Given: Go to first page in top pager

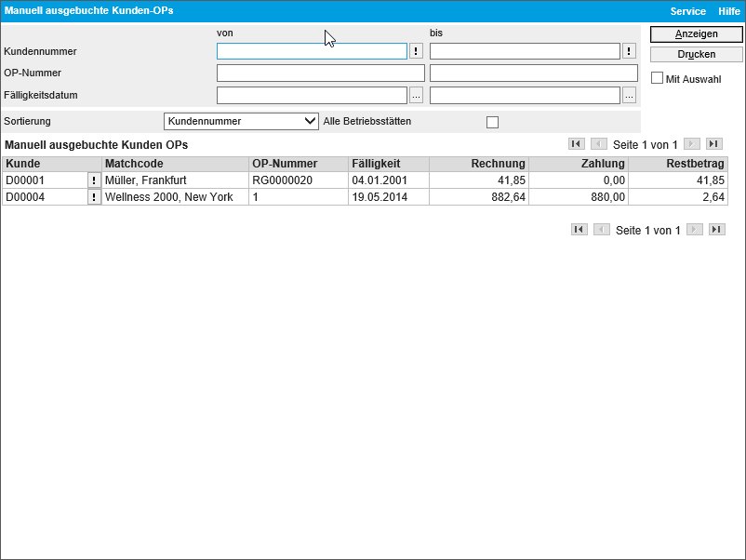Looking at the screenshot, I should point(576,143).
